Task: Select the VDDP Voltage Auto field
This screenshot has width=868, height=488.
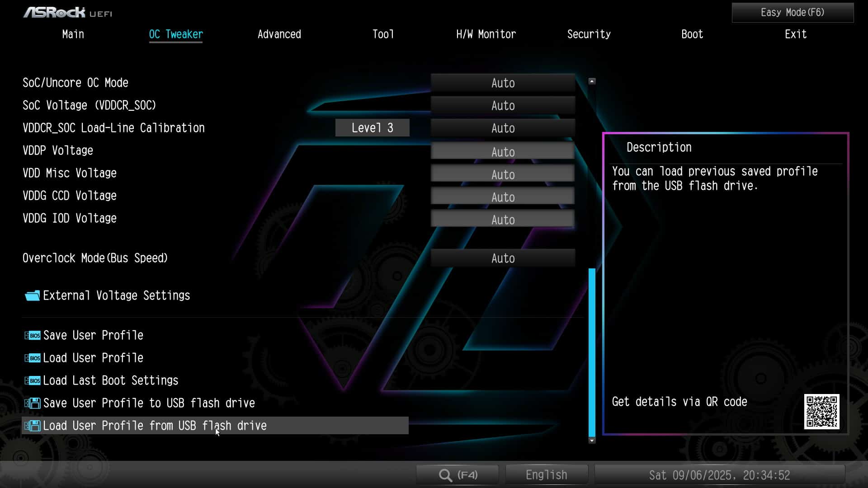Action: [503, 152]
